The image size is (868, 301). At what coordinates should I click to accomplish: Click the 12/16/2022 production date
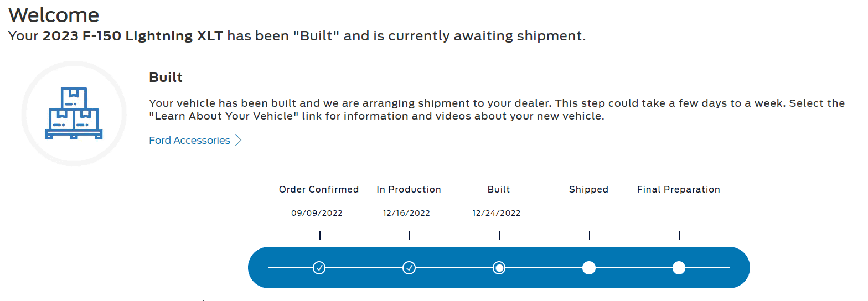tap(406, 213)
